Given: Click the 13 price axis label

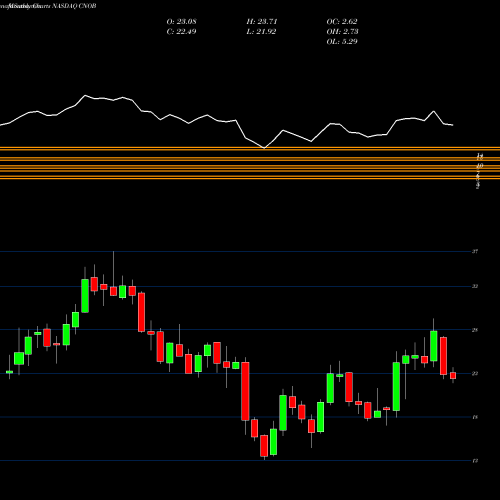Looking at the screenshot, I should (x=475, y=461).
